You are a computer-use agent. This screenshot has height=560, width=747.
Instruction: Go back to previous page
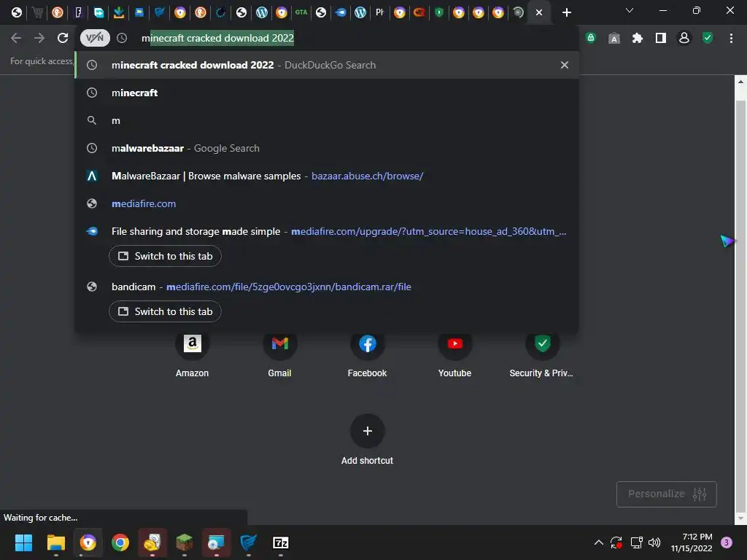16,38
